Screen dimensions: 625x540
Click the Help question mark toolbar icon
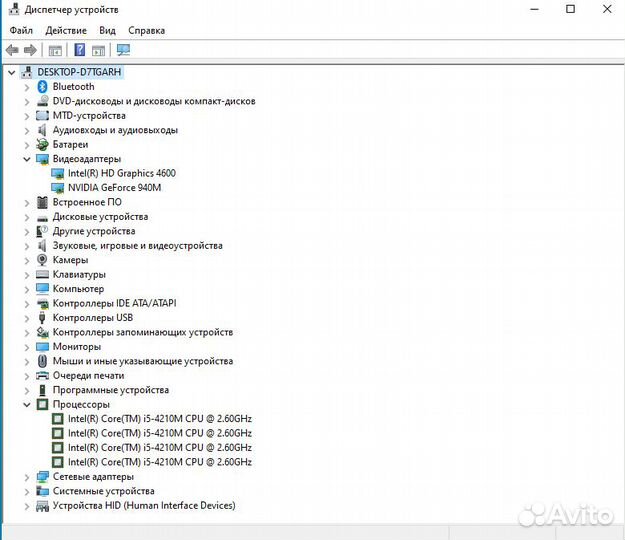pos(80,50)
